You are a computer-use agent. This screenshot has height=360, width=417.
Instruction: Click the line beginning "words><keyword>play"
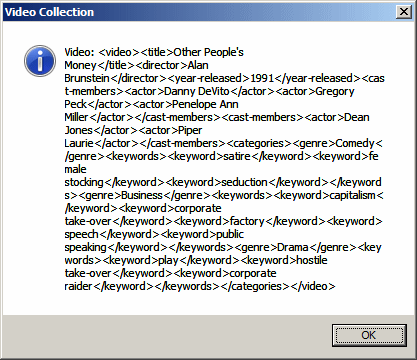pos(196,260)
